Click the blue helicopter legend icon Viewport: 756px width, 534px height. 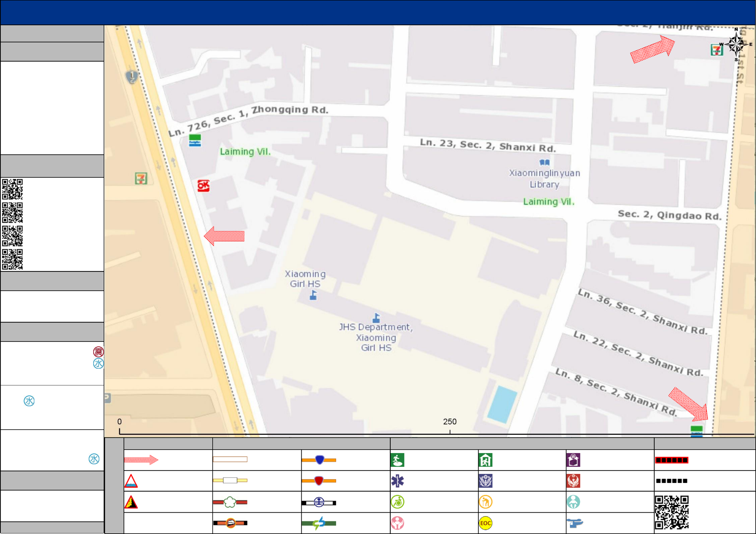tap(575, 523)
